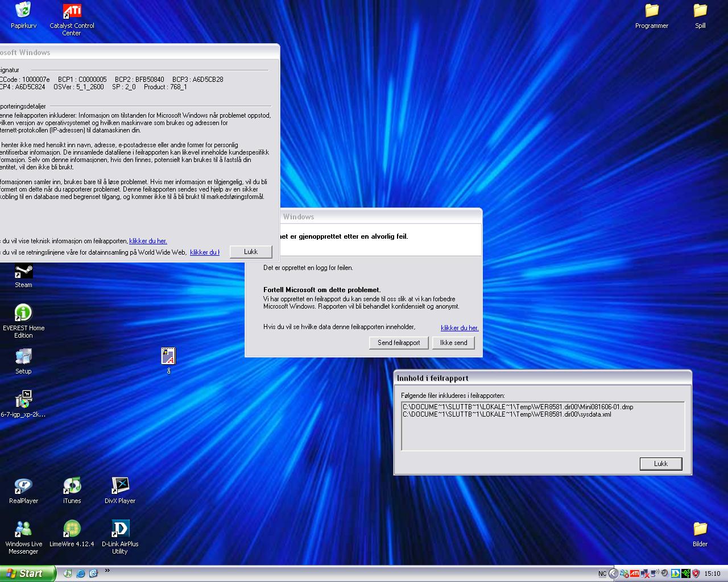This screenshot has height=582, width=728.
Task: Launch Windows Live Messenger shortcut
Action: pyautogui.click(x=23, y=537)
